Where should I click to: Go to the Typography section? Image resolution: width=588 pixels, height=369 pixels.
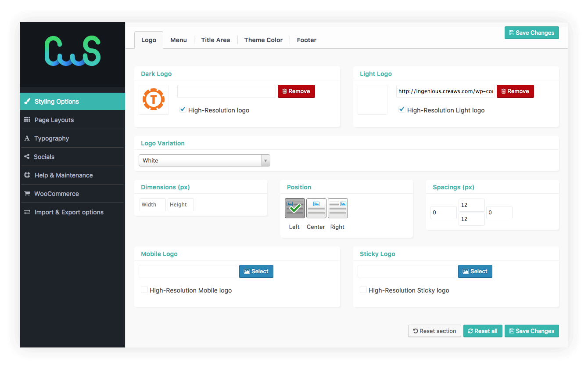pyautogui.click(x=51, y=138)
